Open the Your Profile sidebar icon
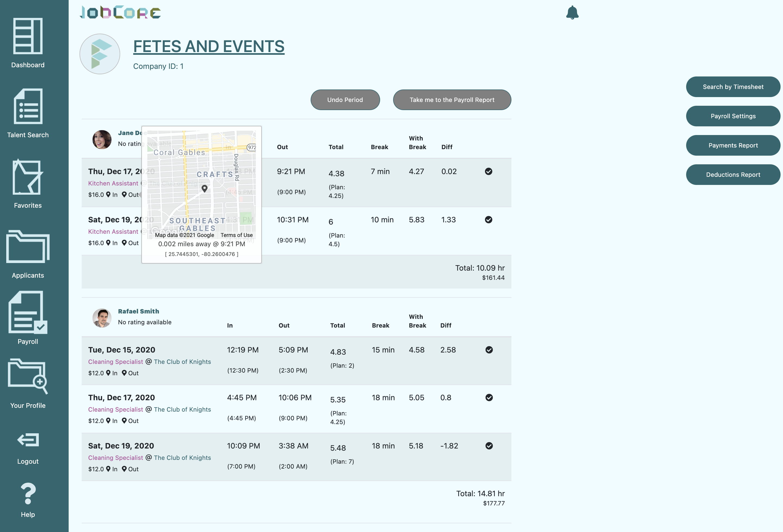 coord(28,376)
